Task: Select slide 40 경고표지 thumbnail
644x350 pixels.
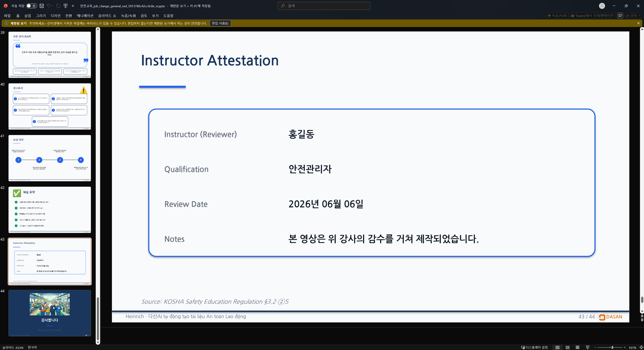Action: click(50, 106)
